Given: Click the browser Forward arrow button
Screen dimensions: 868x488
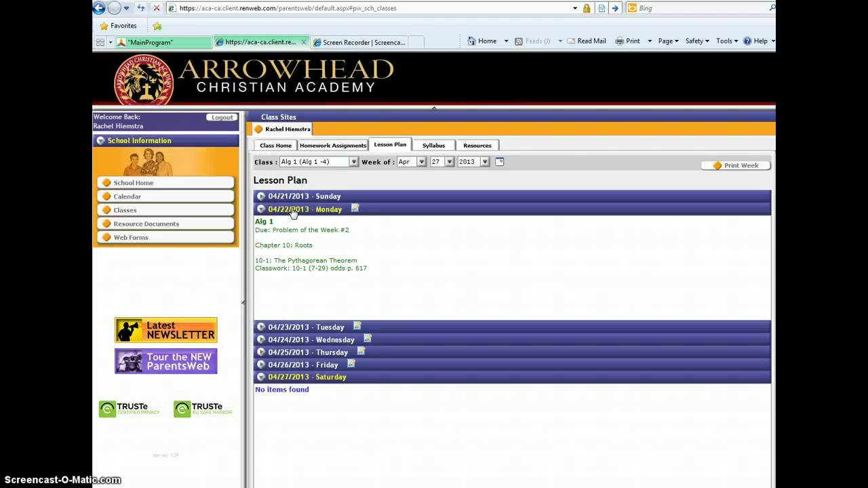Looking at the screenshot, I should point(115,8).
